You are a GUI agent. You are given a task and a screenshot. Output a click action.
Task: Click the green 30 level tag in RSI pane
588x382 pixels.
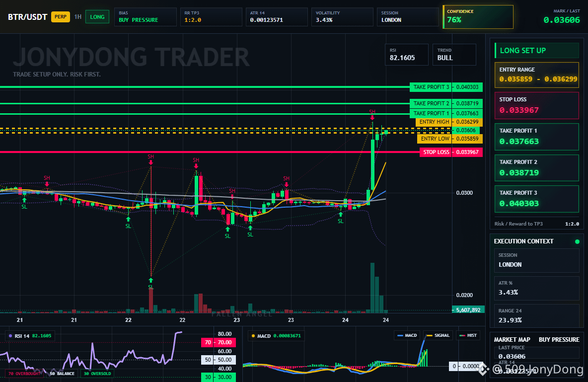point(219,377)
